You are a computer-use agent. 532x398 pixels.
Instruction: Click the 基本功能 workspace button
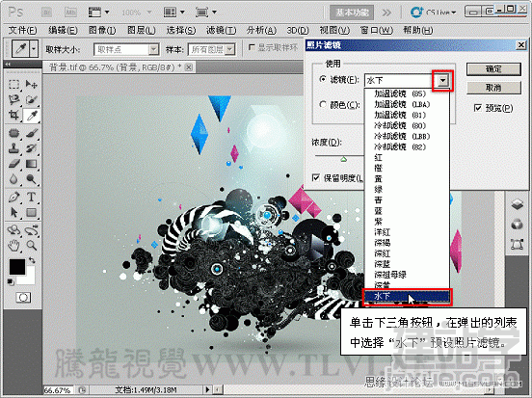(352, 13)
